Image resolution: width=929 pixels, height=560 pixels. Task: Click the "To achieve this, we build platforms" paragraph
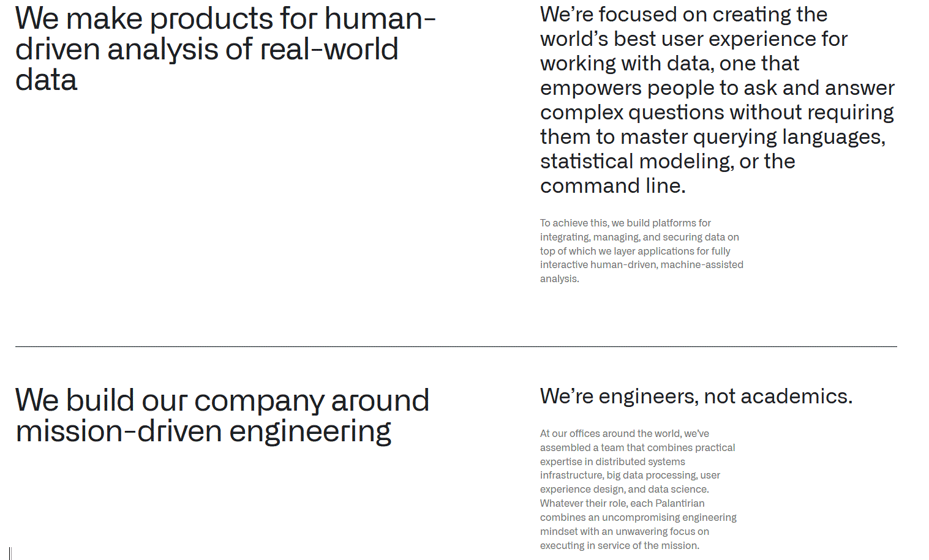coord(642,251)
